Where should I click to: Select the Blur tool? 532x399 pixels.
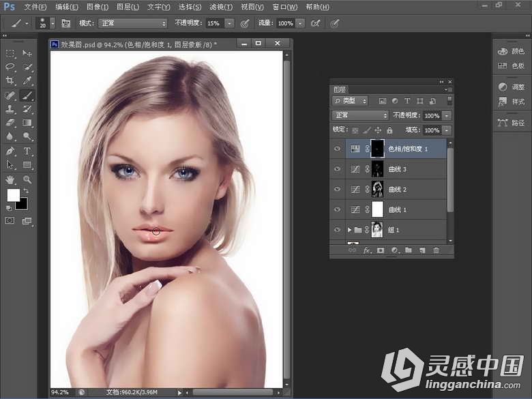pyautogui.click(x=10, y=136)
